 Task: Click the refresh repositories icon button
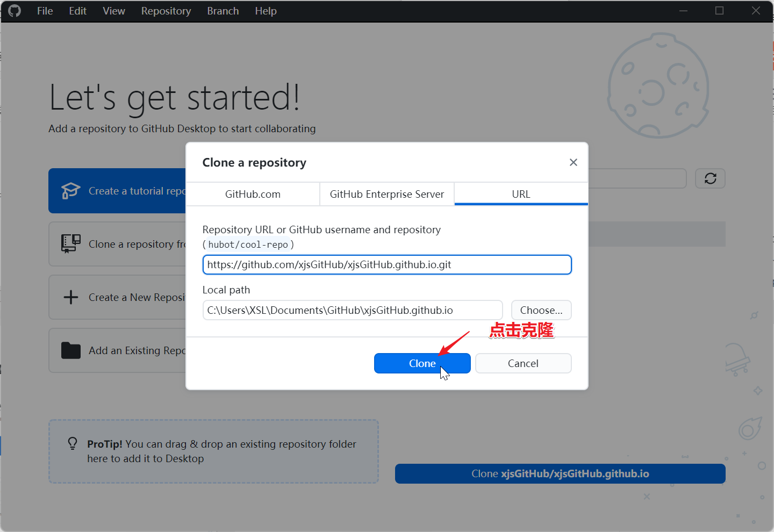(710, 178)
